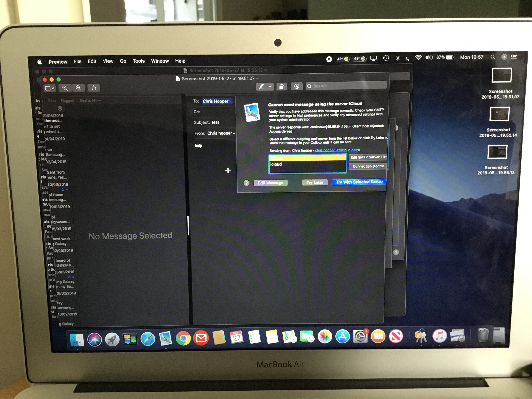Toggle the Show Markup Toolbar button
Screen dimensions: 532x399
[x=296, y=86]
